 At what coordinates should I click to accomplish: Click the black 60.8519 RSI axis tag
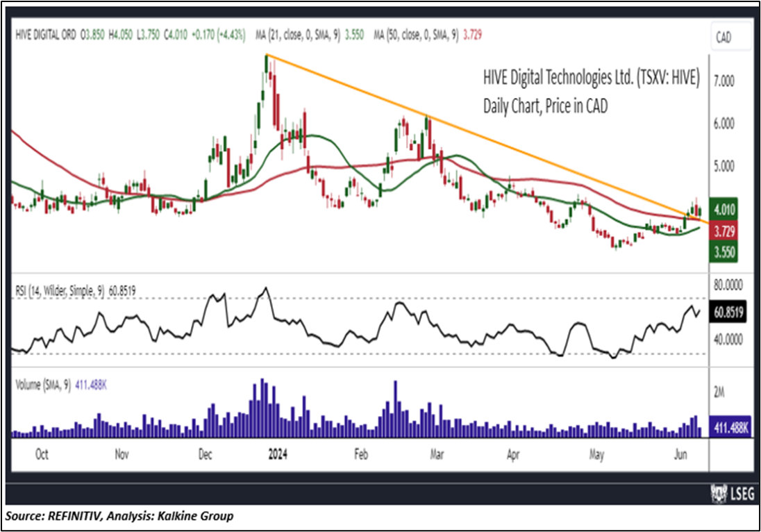pos(728,312)
